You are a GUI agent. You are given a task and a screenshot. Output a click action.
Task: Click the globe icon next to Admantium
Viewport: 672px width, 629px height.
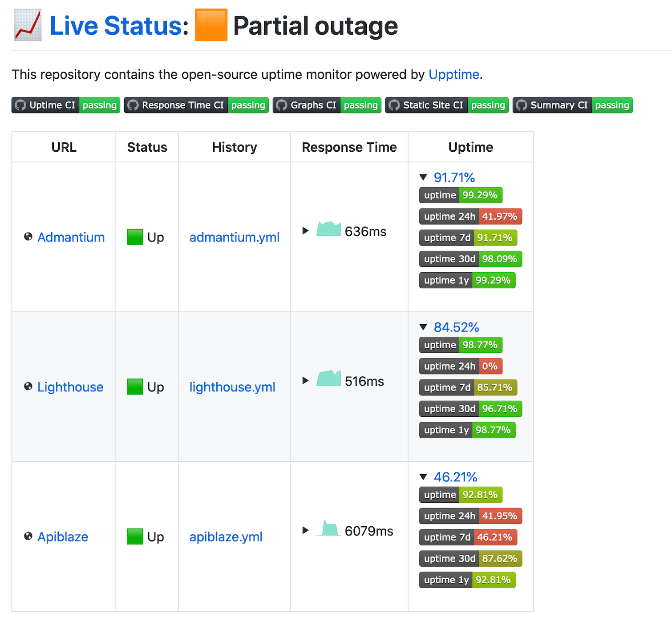pos(28,237)
